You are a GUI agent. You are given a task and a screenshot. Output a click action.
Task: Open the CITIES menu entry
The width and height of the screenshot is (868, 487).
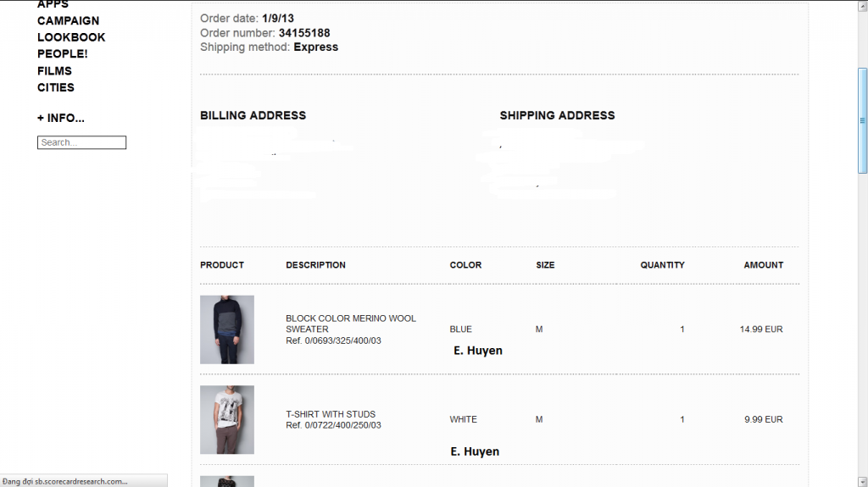56,87
